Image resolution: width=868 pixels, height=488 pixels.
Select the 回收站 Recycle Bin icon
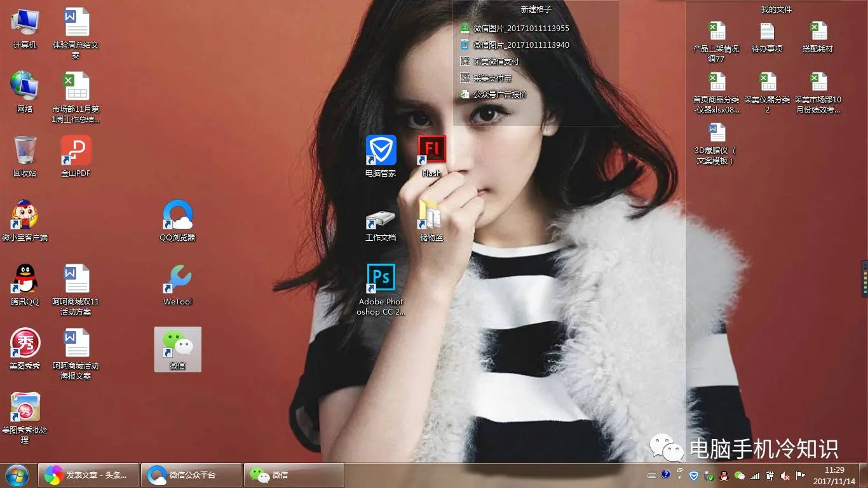pyautogui.click(x=25, y=156)
